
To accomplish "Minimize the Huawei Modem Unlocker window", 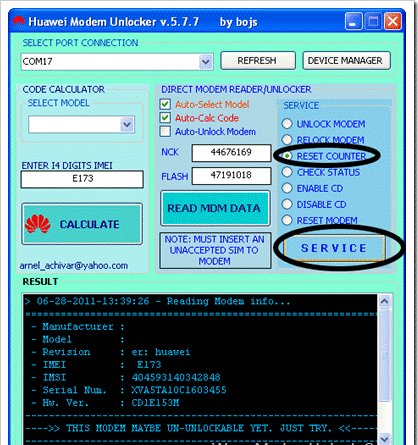I will [353, 22].
